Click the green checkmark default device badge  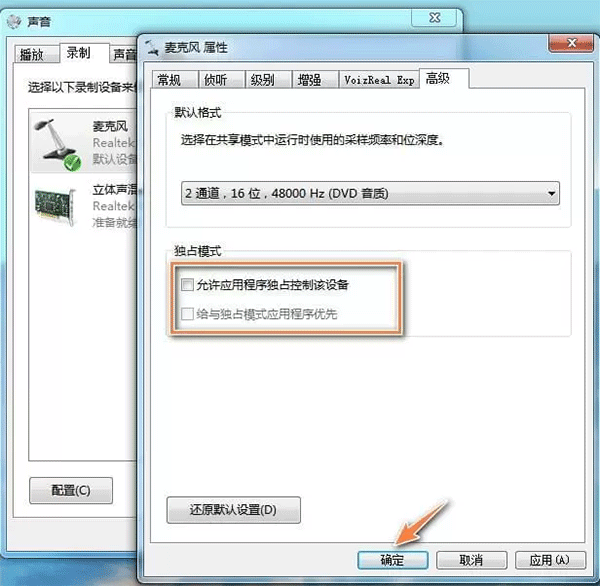tap(72, 163)
